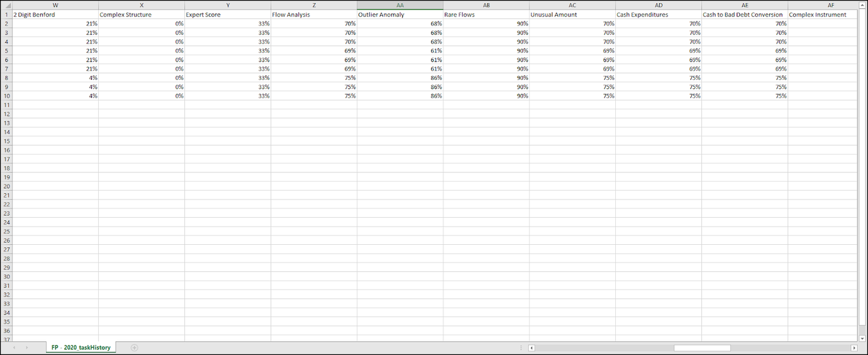
Task: Click the 'Complex Instrument' header cell
Action: 822,14
